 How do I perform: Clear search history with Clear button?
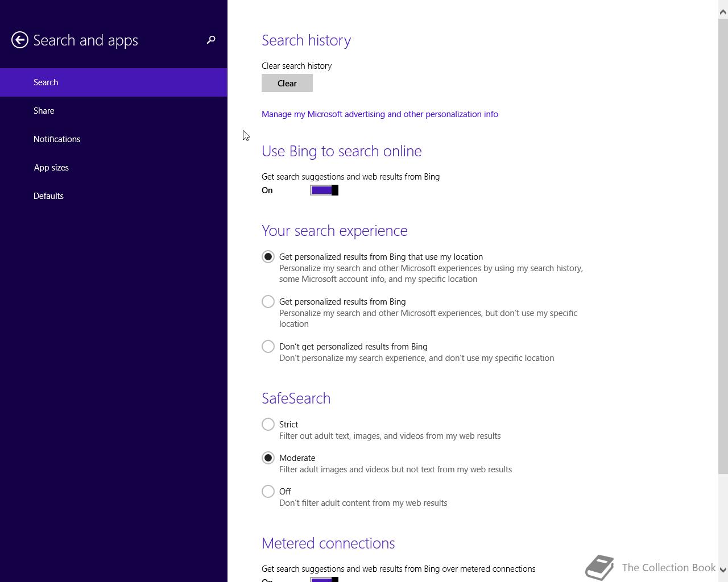tap(287, 84)
